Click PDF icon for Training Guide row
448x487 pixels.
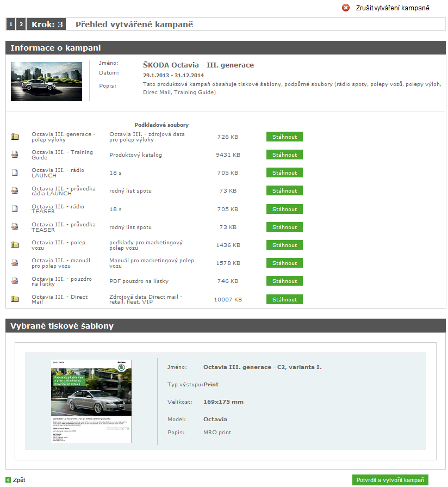point(15,155)
